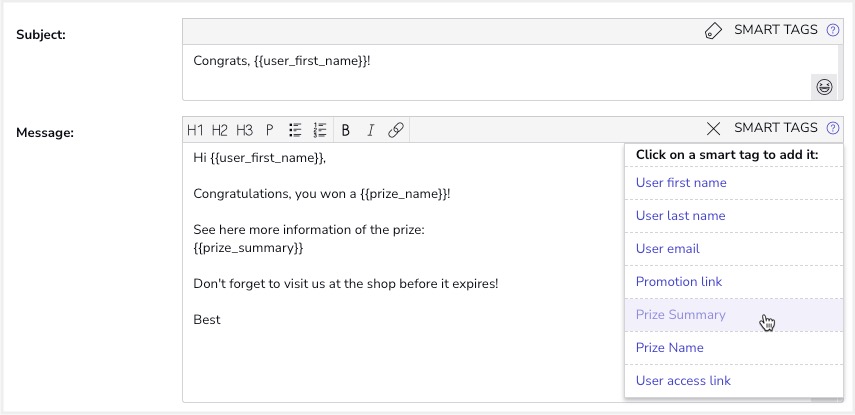Insert the User last name smart tag
The height and width of the screenshot is (415, 855).
pos(680,216)
